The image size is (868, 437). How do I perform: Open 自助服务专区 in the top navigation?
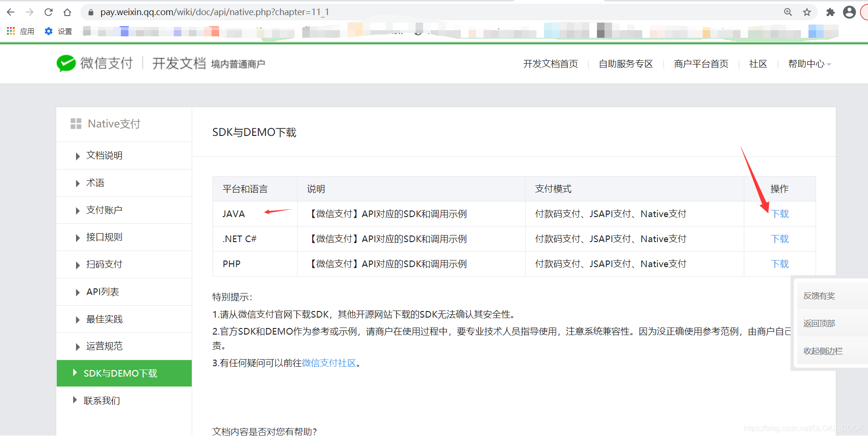coord(626,64)
